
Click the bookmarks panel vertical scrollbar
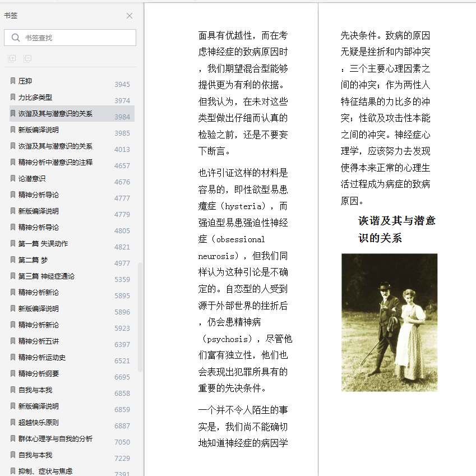point(140,317)
